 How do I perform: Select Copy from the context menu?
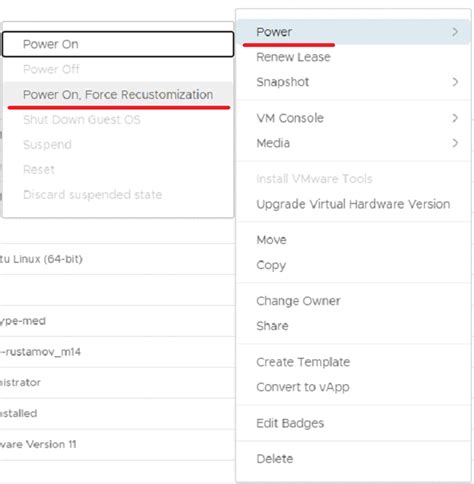point(353,265)
